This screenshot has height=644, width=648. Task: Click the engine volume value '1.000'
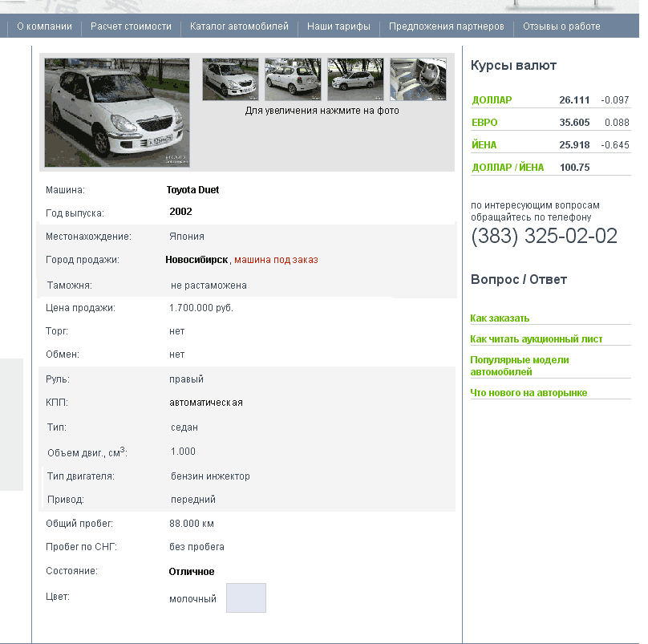click(183, 452)
